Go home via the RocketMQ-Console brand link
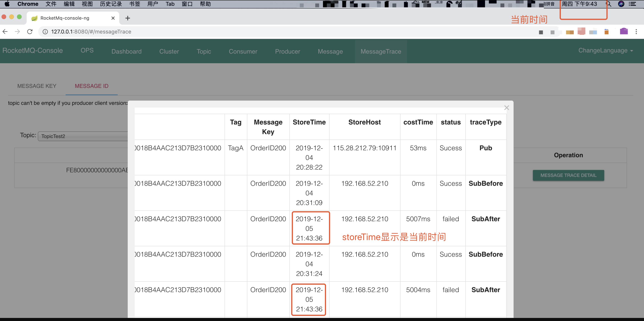Image resolution: width=644 pixels, height=321 pixels. click(32, 50)
